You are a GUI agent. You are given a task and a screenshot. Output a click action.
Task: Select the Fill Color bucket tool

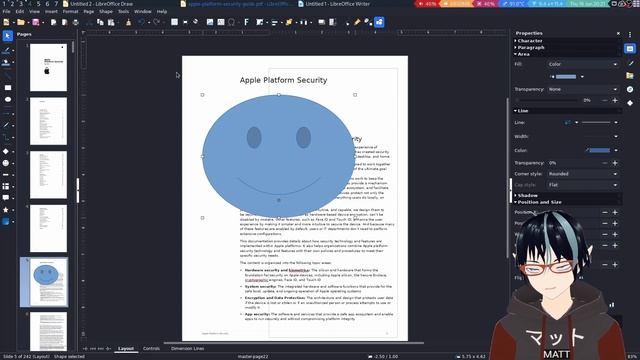6,62
